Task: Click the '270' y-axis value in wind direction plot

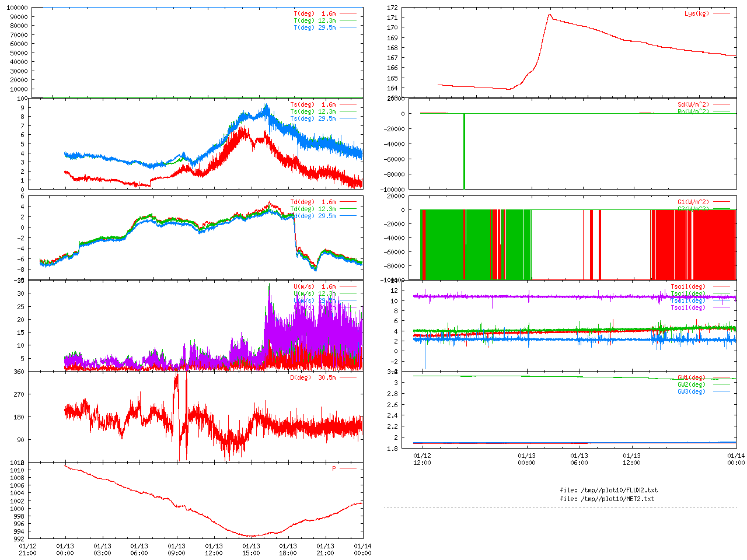Action: tap(19, 394)
